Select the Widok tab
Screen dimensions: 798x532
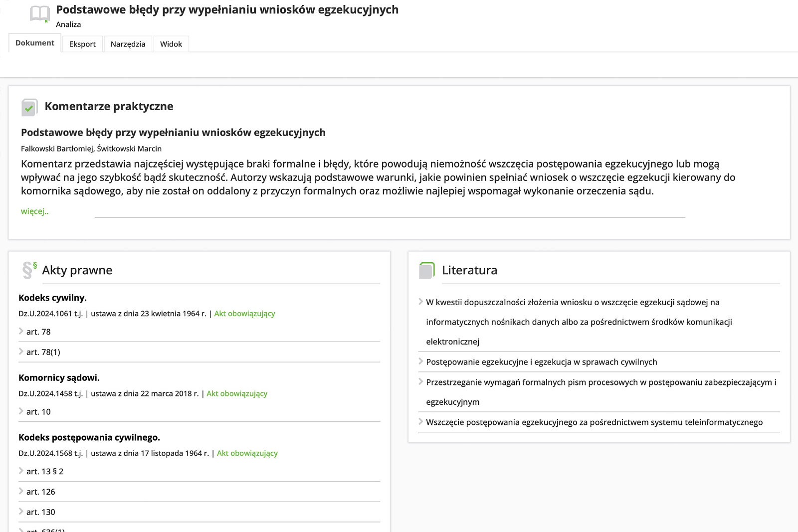[171, 44]
